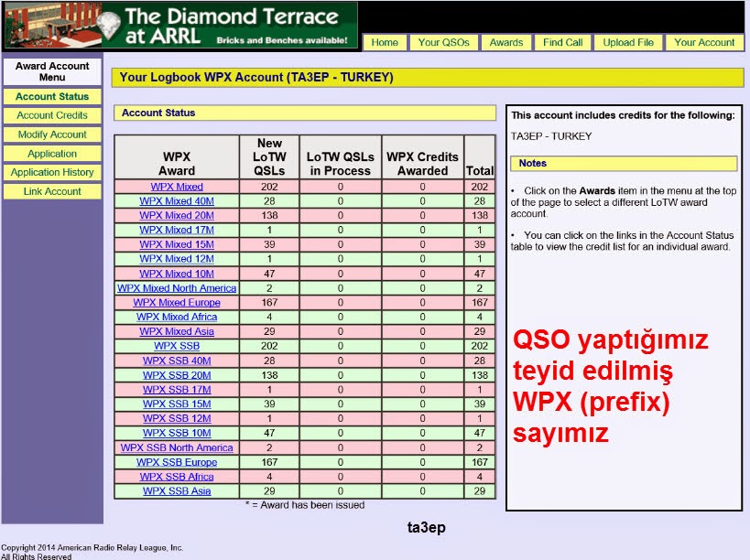This screenshot has height=560, width=750.
Task: Click the Diamond Terrace at ARRL banner
Action: (180, 26)
